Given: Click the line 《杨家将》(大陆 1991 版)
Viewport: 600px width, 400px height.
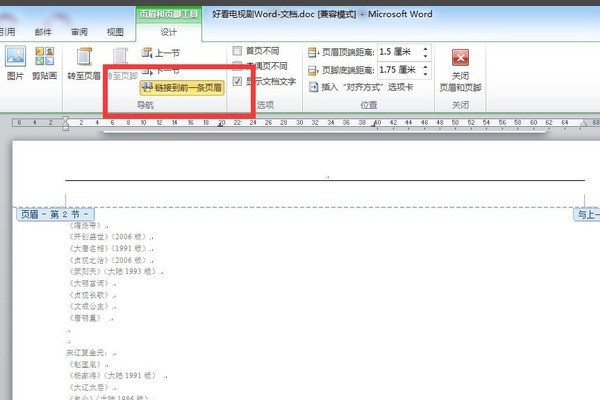Looking at the screenshot, I should [114, 376].
